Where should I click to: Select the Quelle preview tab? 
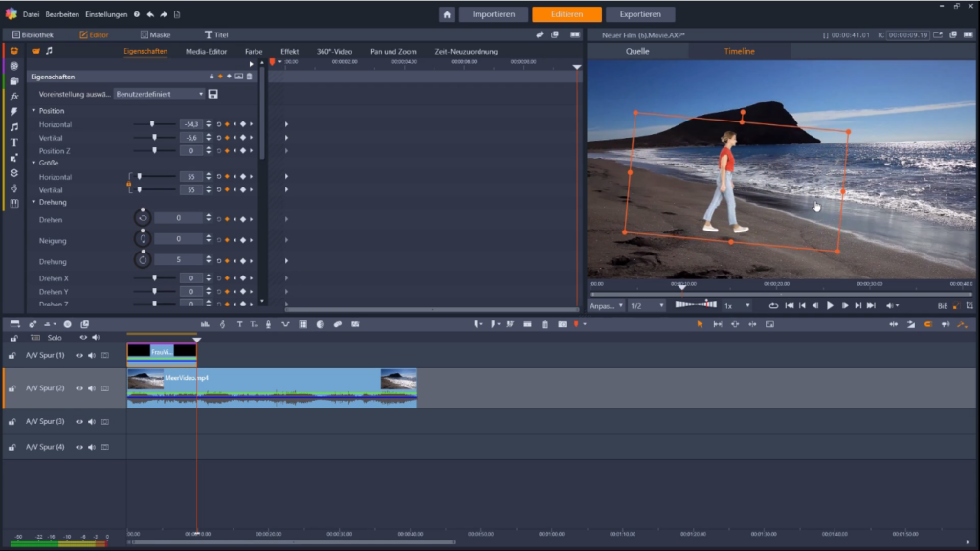click(637, 52)
